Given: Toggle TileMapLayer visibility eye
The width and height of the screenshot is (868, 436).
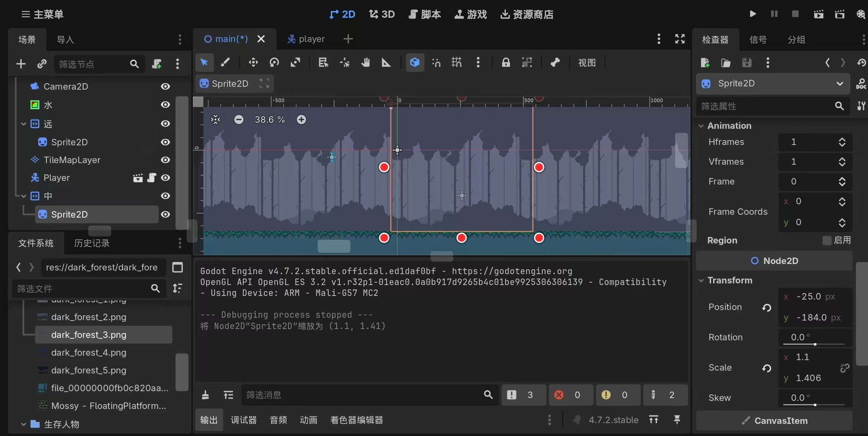Looking at the screenshot, I should [165, 160].
